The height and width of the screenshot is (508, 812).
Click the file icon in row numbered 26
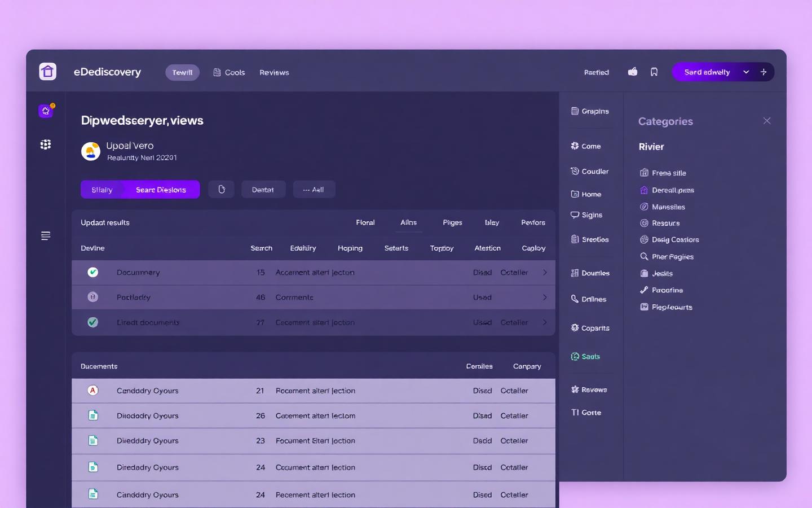click(93, 415)
